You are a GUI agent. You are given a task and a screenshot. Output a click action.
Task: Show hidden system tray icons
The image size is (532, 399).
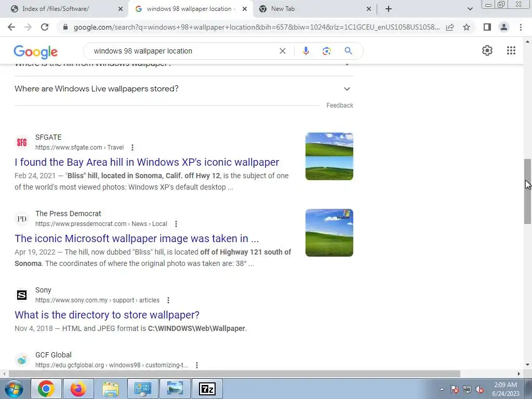tap(442, 389)
